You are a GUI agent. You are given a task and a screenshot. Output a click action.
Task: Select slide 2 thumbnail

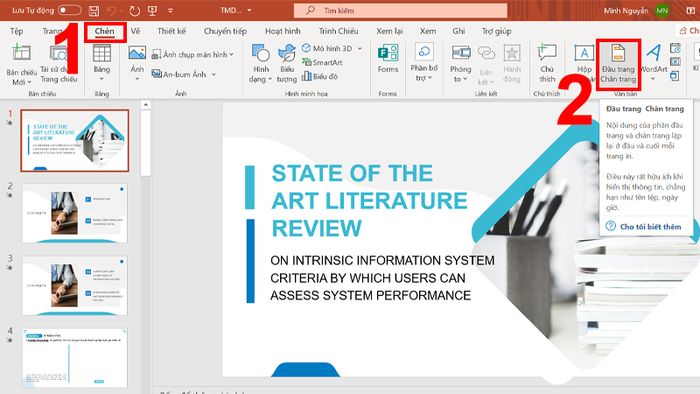click(75, 213)
